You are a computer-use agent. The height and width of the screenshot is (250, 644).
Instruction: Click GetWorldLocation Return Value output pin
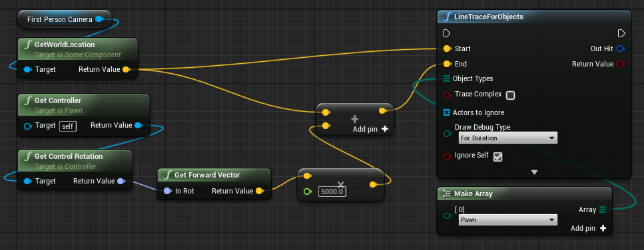127,69
